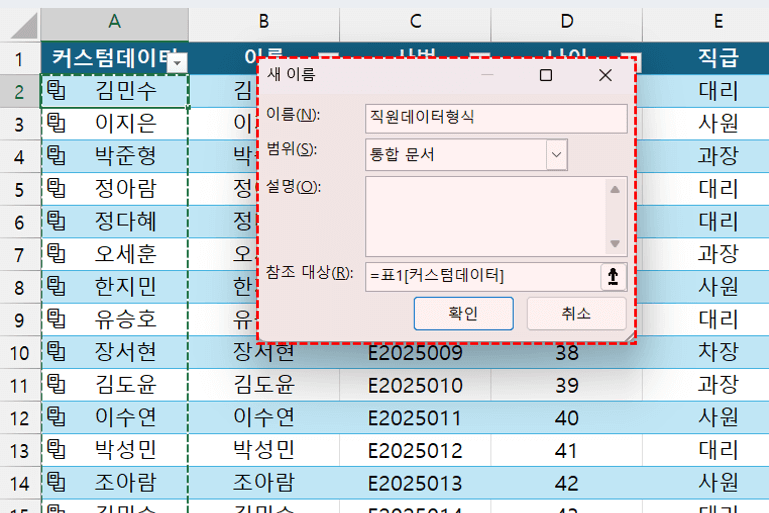Click the collapse dialog arrow beside 참조 대상

pos(613,277)
